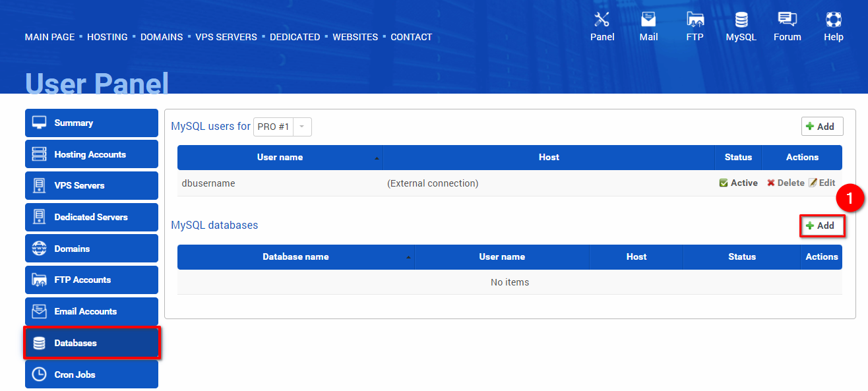This screenshot has width=868, height=391.
Task: Click the red Delete cross for dbusername
Action: pyautogui.click(x=770, y=183)
